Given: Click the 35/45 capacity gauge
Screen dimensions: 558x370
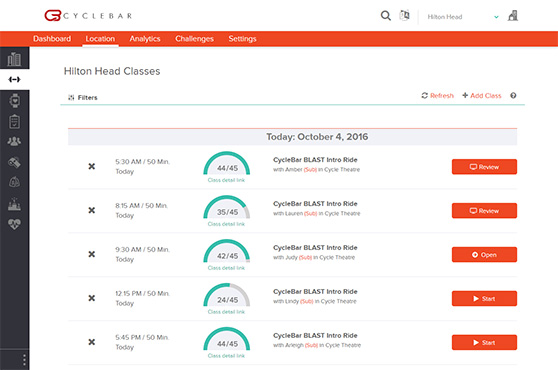Looking at the screenshot, I should pyautogui.click(x=227, y=207).
